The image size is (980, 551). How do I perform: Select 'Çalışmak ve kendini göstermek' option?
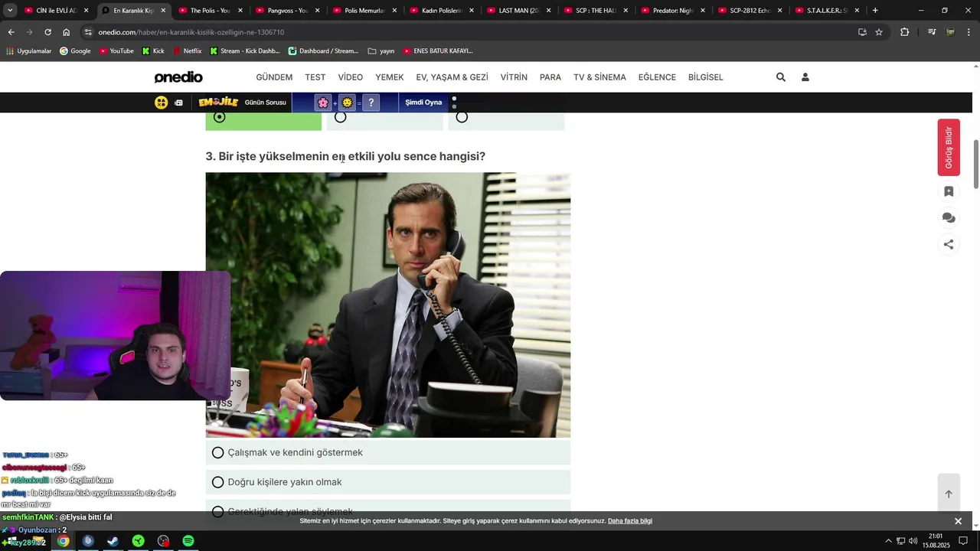point(388,453)
